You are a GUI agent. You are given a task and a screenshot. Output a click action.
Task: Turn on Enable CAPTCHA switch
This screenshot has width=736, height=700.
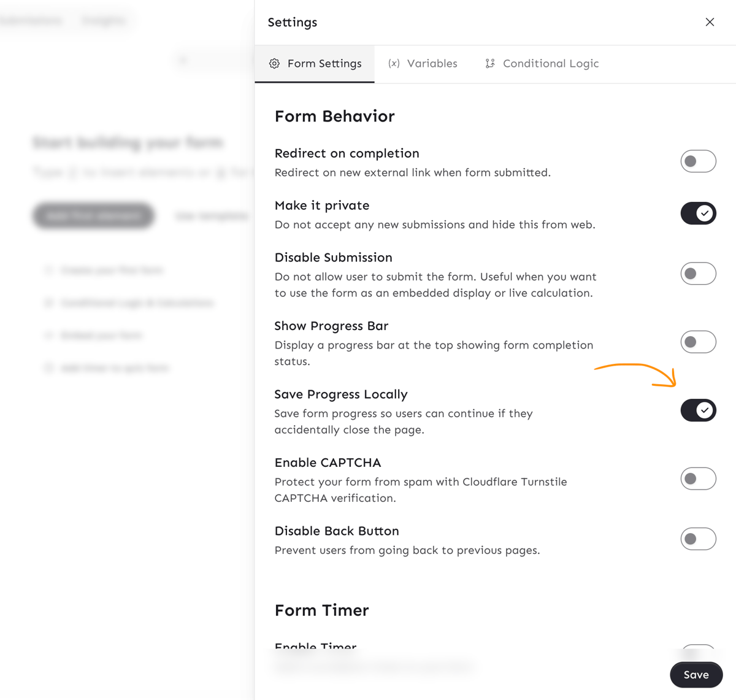698,479
